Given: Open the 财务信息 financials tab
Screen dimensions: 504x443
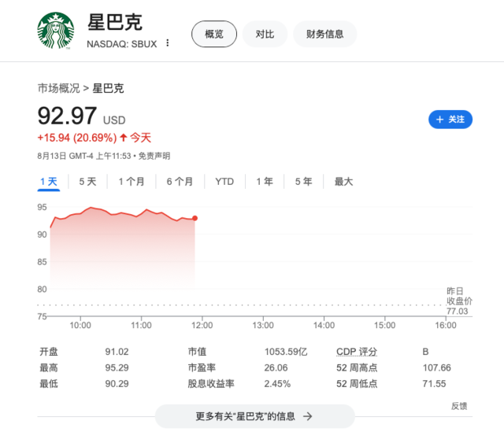Looking at the screenshot, I should [324, 34].
